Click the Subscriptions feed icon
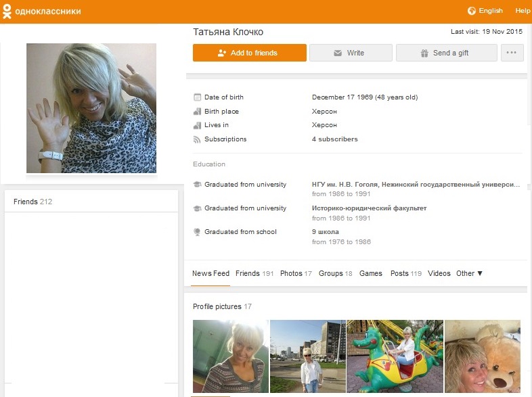The height and width of the screenshot is (397, 532). pos(197,139)
